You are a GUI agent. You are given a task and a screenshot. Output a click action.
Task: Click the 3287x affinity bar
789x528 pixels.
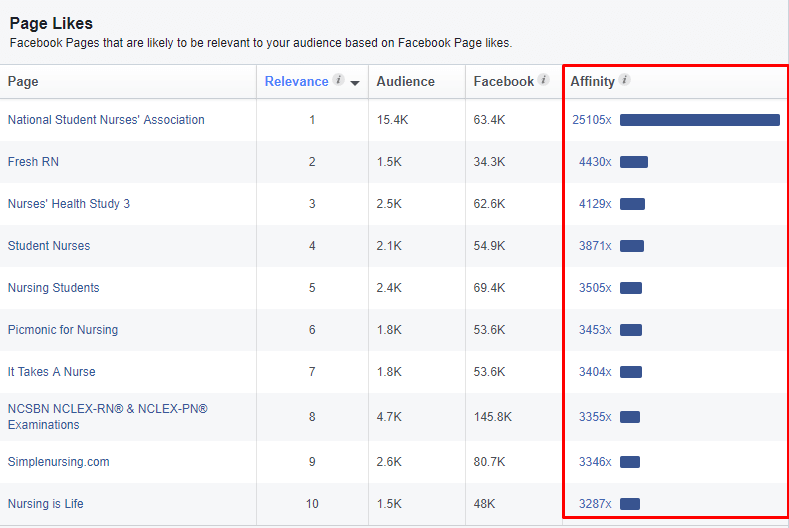(x=630, y=504)
